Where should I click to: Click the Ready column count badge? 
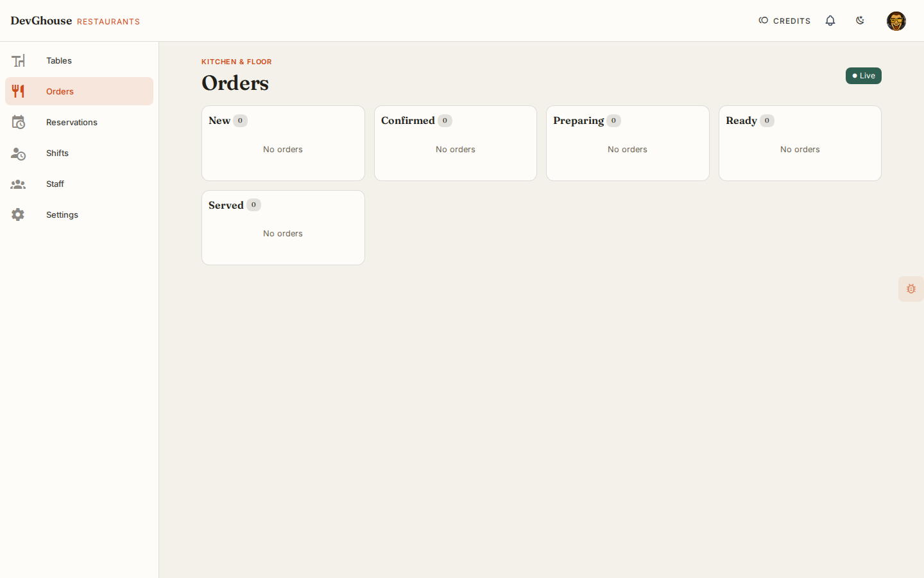pos(767,121)
